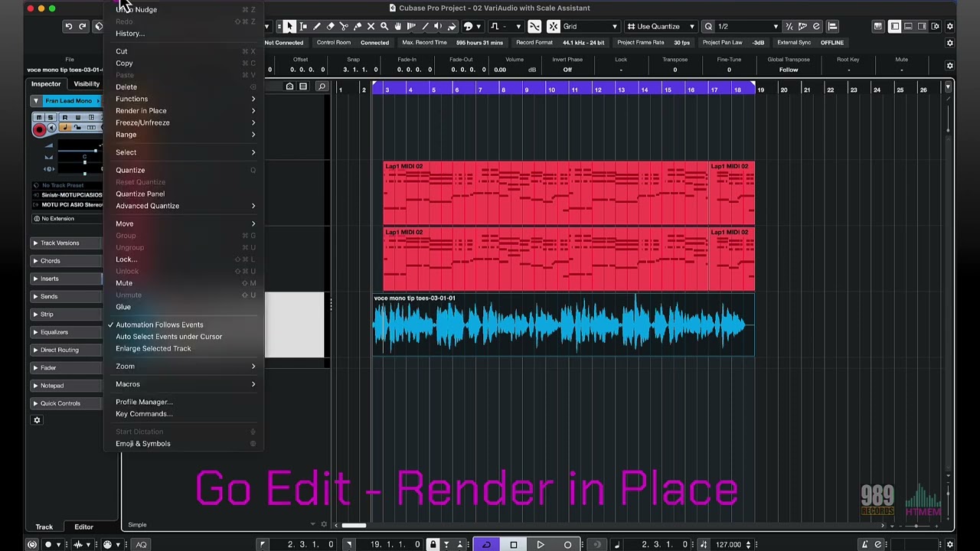This screenshot has width=980, height=551.
Task: Open the find tracks search icon
Action: click(322, 86)
